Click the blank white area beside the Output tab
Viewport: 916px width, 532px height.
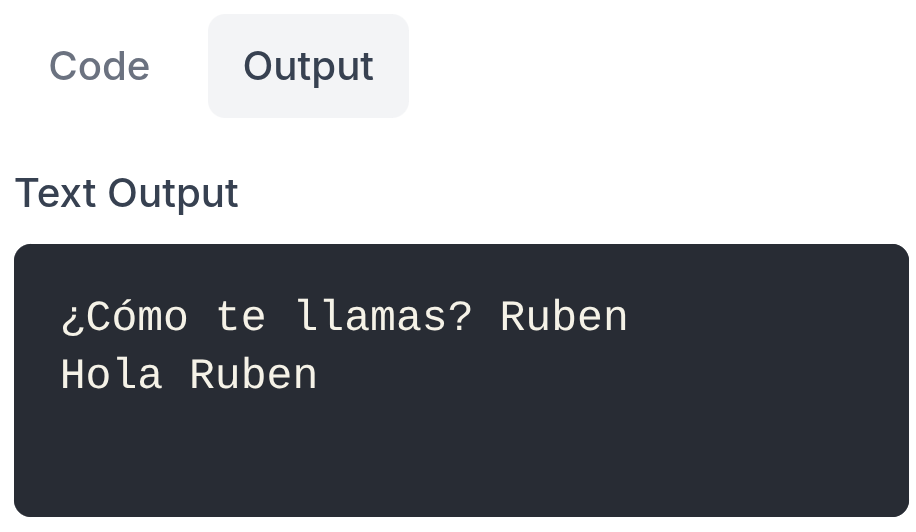click(660, 66)
